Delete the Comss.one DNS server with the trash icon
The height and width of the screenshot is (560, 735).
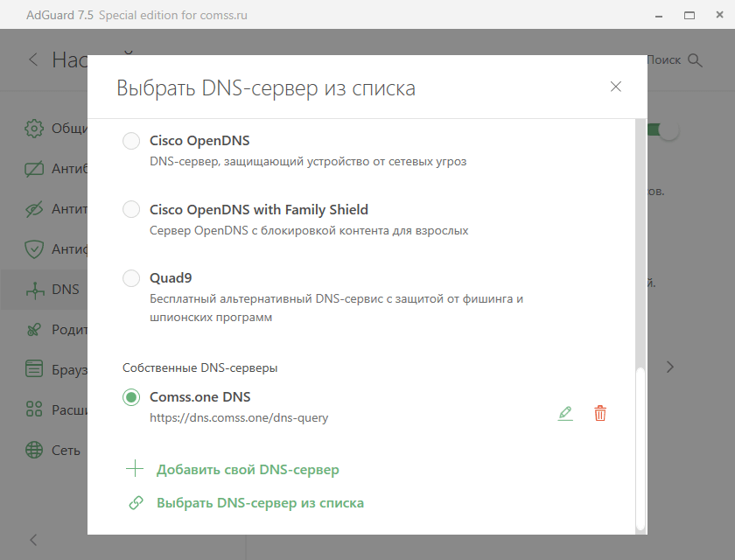click(600, 413)
